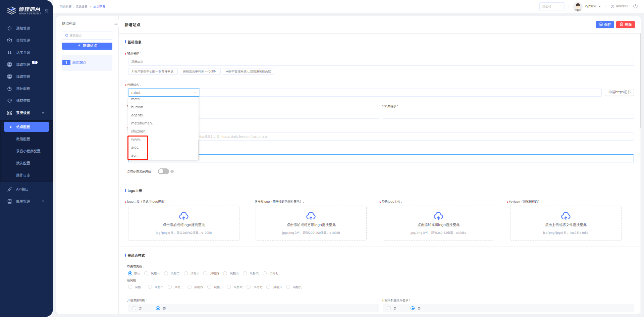Image resolution: width=644 pixels, height=317 pixels.
Task: Pick 智能语音呼叫 CRM suggestion tag
Action: (200, 71)
